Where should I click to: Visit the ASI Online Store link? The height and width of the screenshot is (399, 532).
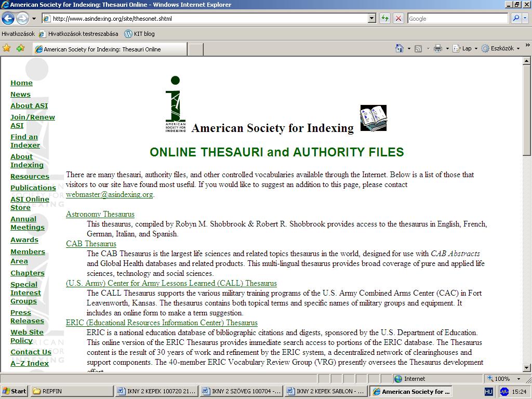click(x=30, y=203)
